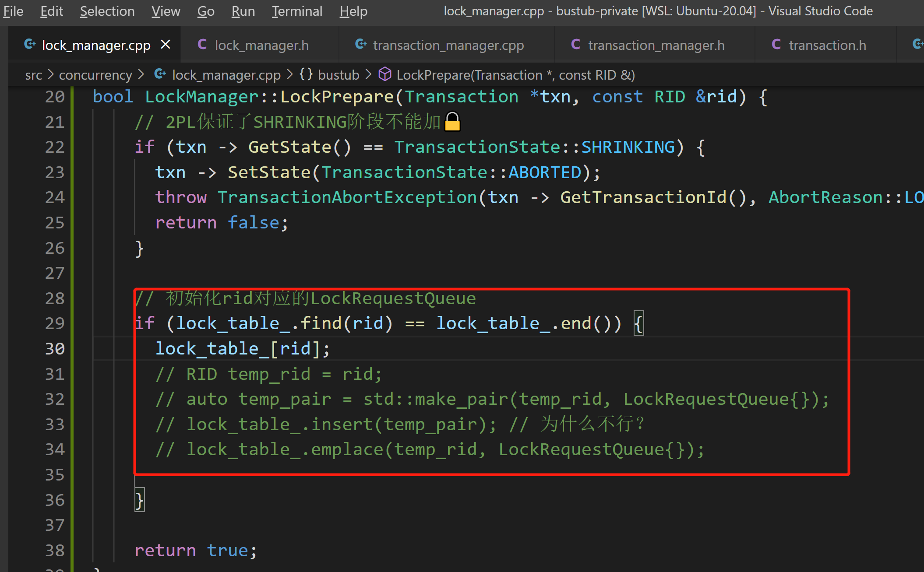Open the Run menu
This screenshot has width=924, height=572.
tap(243, 11)
